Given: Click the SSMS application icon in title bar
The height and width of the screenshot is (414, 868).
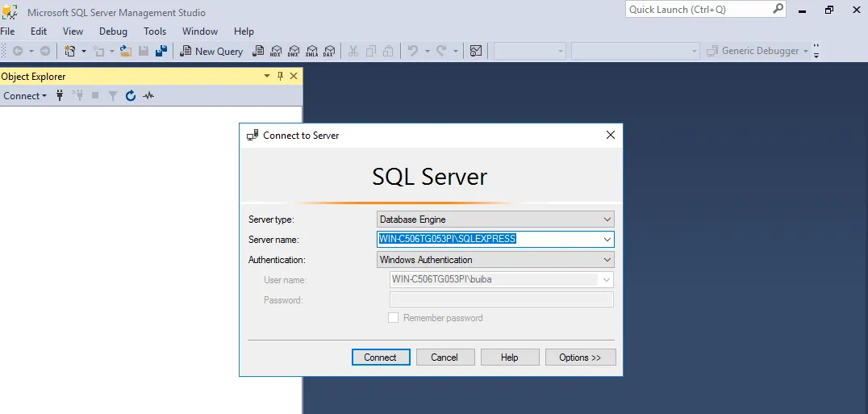Looking at the screenshot, I should (10, 11).
